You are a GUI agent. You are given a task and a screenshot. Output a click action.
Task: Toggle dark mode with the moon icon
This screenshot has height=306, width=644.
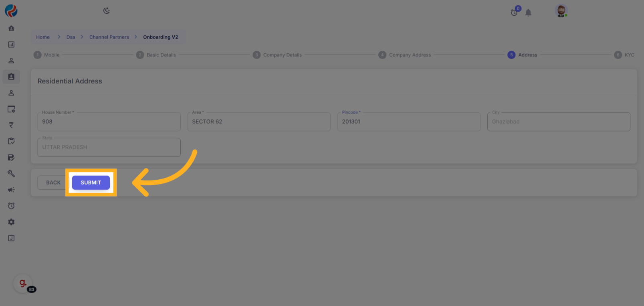[107, 11]
